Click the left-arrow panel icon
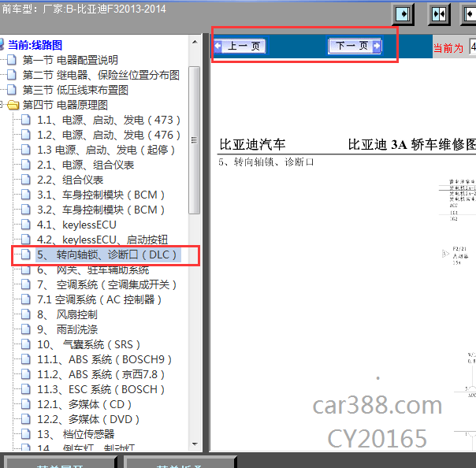 (x=470, y=14)
